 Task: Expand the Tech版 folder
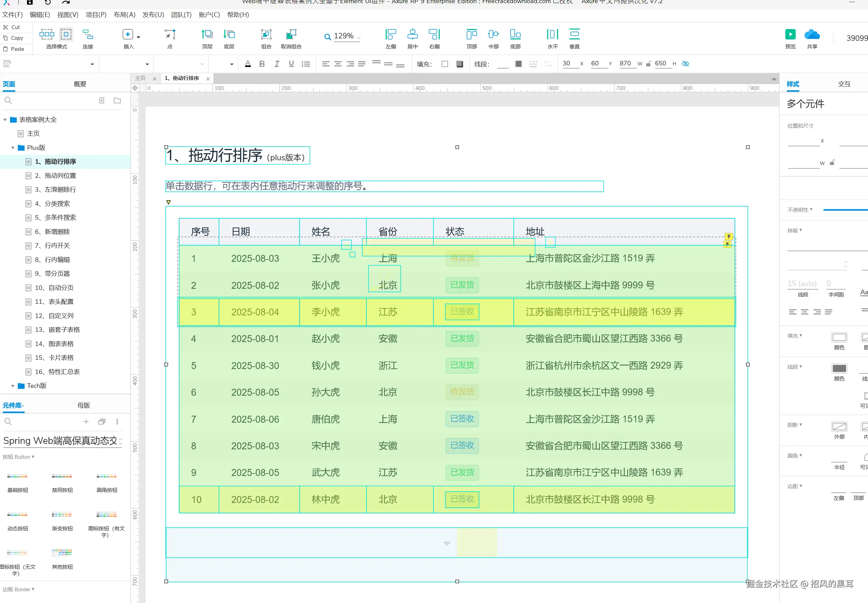pyautogui.click(x=13, y=386)
